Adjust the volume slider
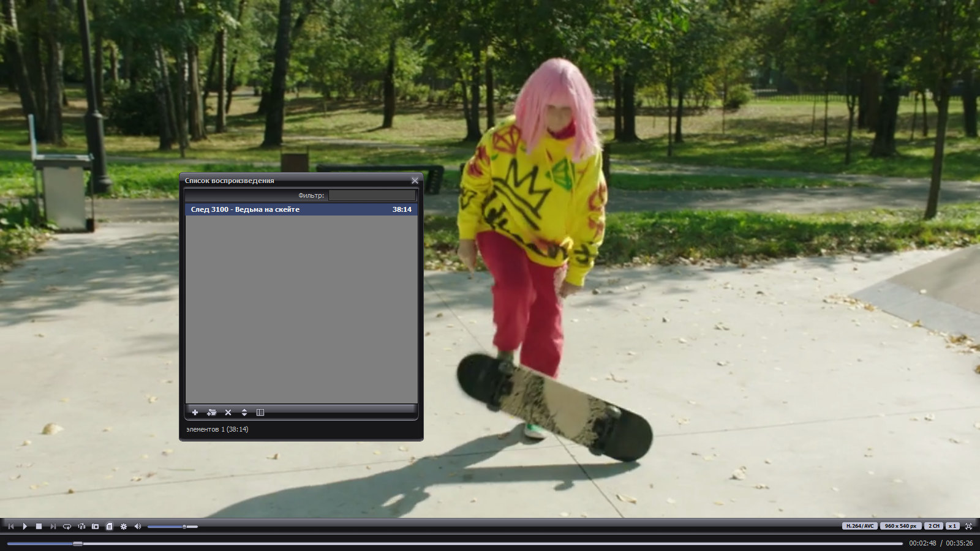 pyautogui.click(x=172, y=527)
